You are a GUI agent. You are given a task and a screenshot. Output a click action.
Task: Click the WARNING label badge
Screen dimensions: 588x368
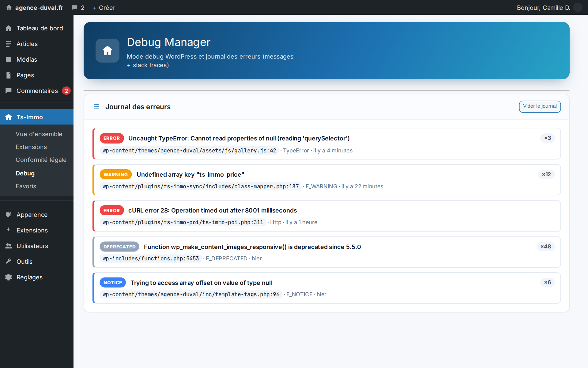[115, 174]
